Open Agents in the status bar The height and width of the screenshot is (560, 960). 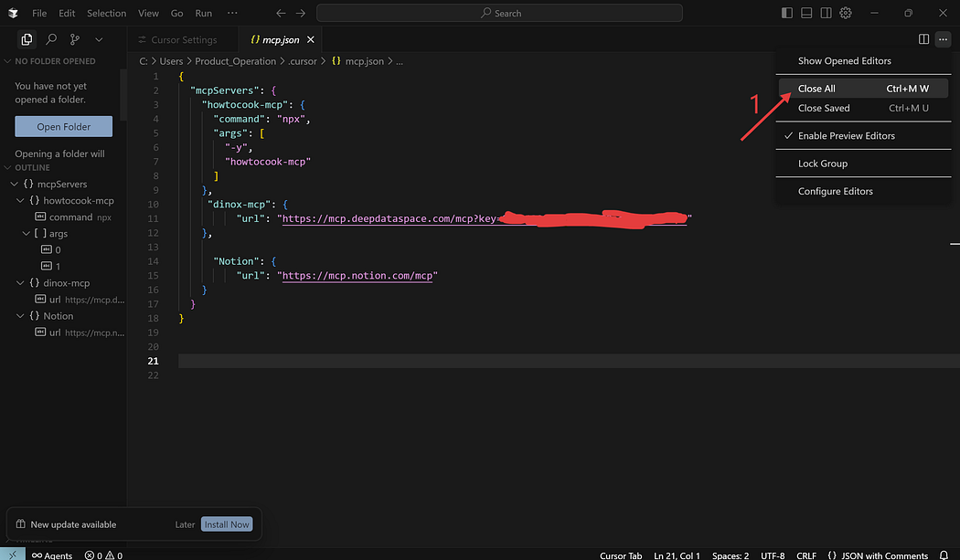point(52,555)
